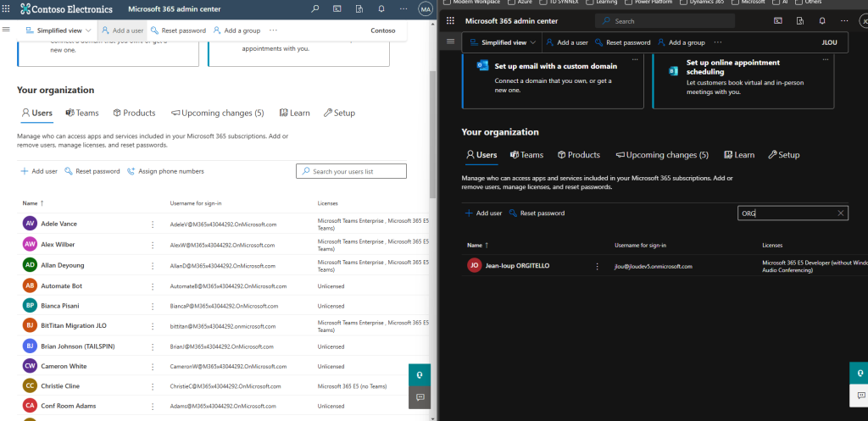Click MA account avatar in left window
The height and width of the screenshot is (421, 868).
pos(426,8)
